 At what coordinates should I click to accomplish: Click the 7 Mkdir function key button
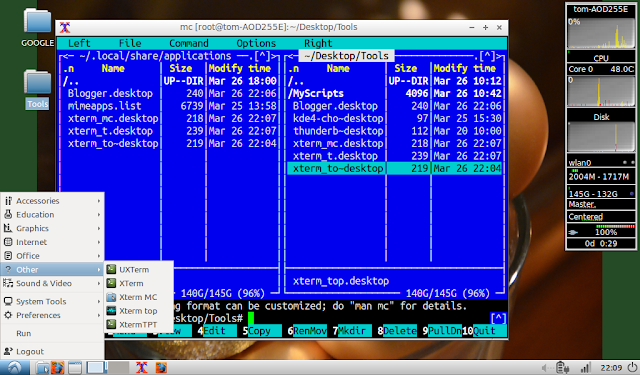[352, 331]
